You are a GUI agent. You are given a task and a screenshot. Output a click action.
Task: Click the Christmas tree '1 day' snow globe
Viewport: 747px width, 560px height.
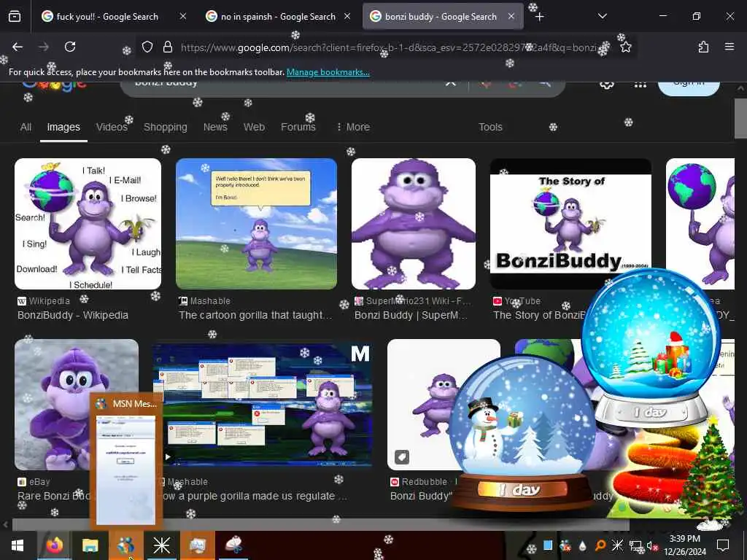coord(651,348)
